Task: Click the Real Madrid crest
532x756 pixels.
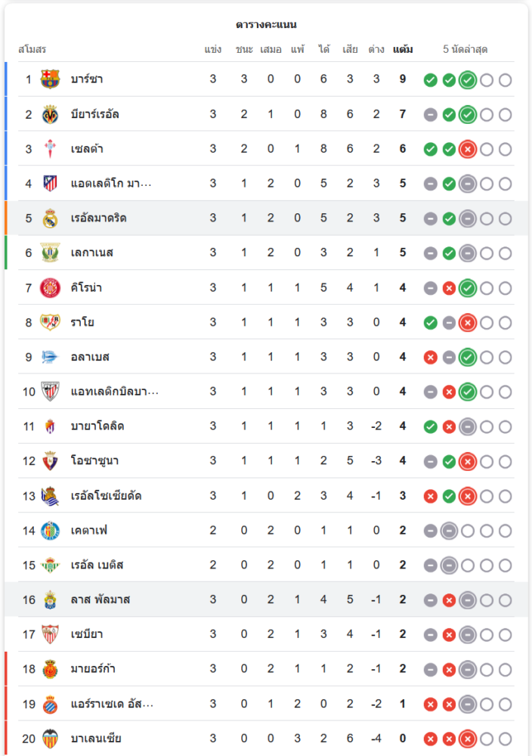Action: click(50, 218)
